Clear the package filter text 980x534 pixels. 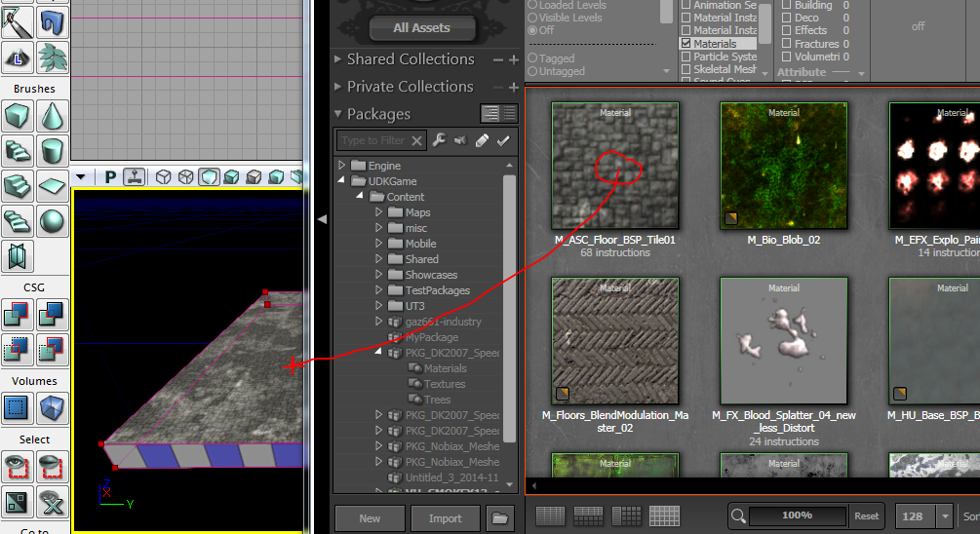[417, 140]
